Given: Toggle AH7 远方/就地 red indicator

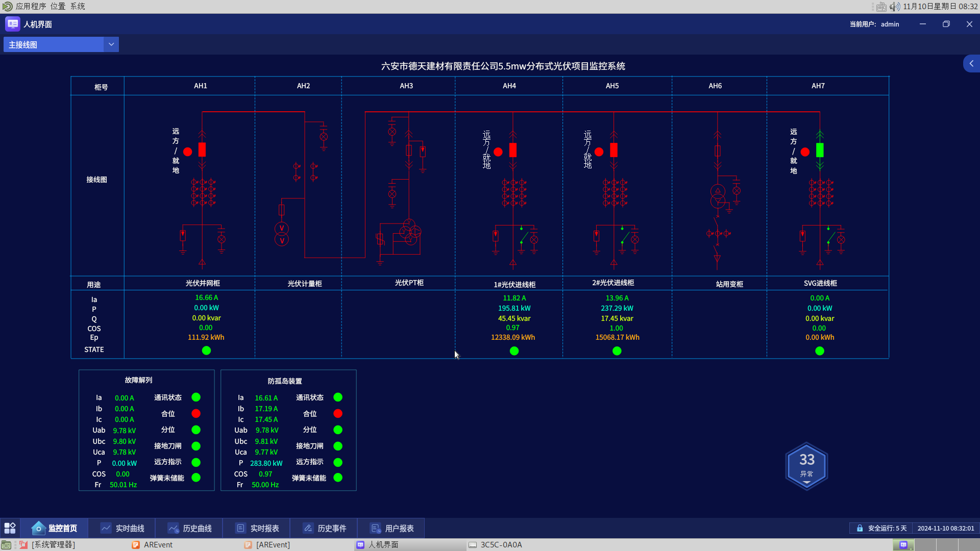Looking at the screenshot, I should point(805,152).
